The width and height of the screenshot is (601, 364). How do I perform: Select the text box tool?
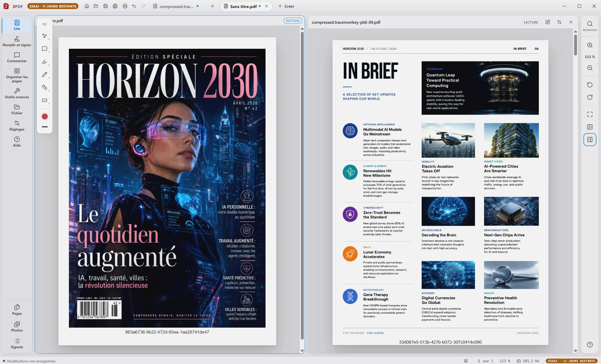point(44,100)
